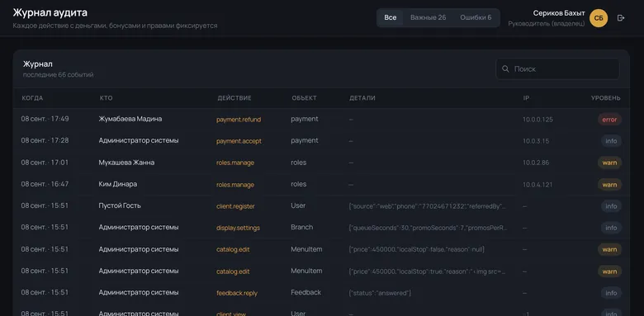Image resolution: width=644 pixels, height=316 pixels.
Task: Click the client.register action
Action: point(236,206)
